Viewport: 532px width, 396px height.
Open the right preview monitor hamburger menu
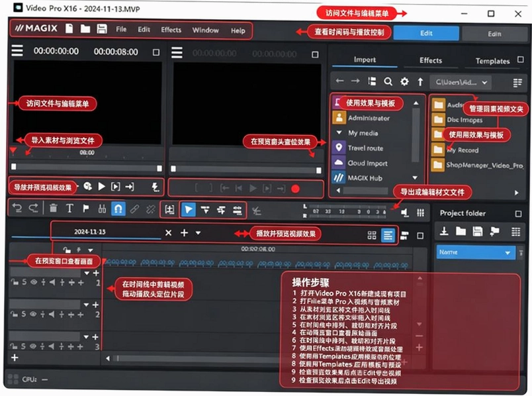177,52
